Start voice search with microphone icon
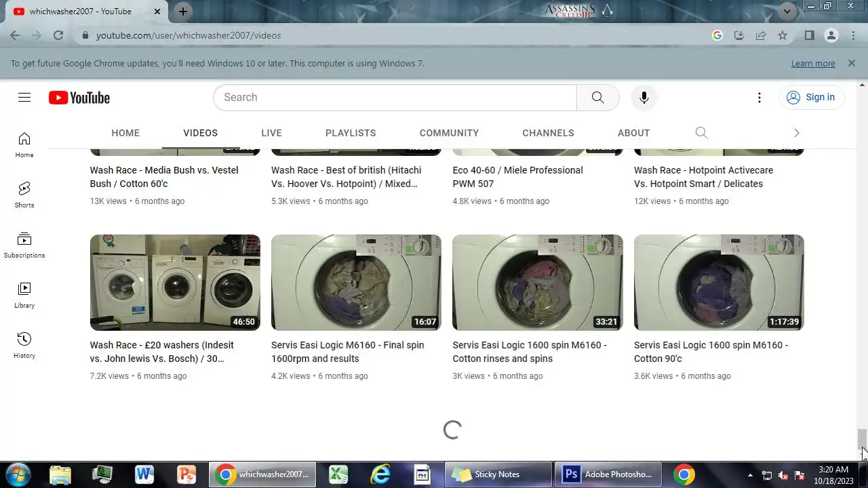 644,98
